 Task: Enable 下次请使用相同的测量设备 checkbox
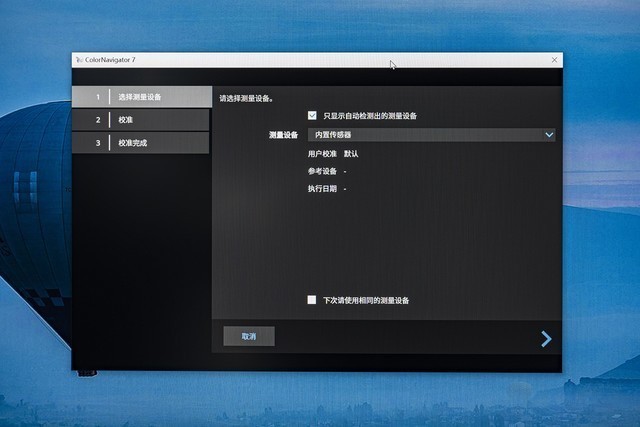coord(312,300)
